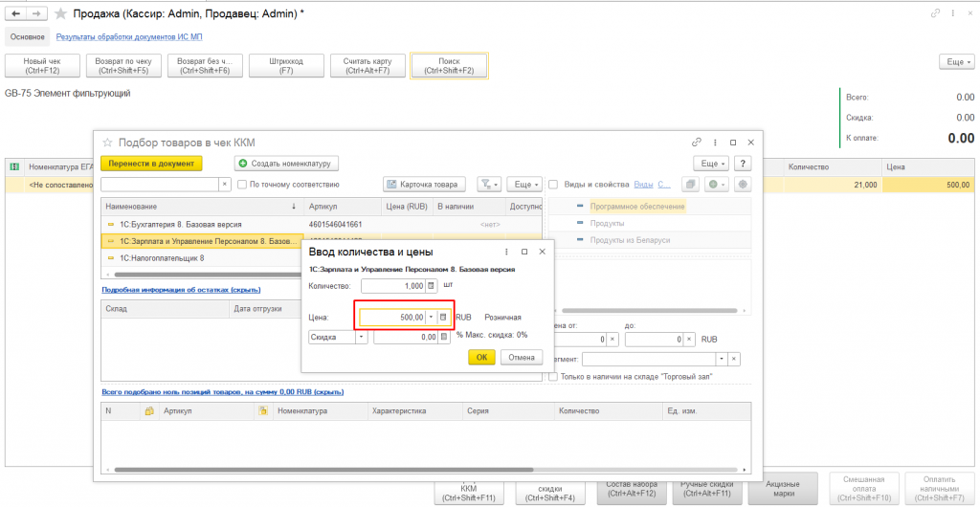Get link icon in product selection dialog

tap(697, 143)
